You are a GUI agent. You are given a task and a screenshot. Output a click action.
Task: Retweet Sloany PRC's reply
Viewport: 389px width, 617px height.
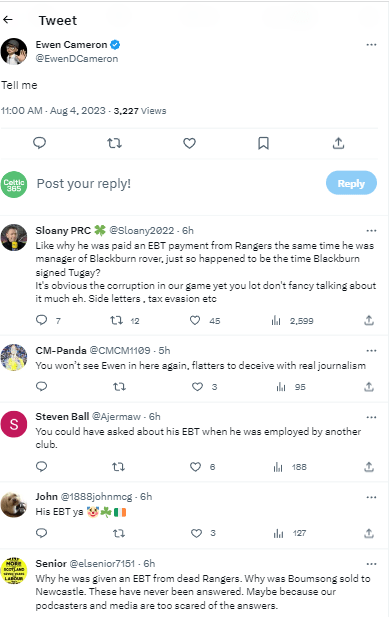pyautogui.click(x=116, y=320)
